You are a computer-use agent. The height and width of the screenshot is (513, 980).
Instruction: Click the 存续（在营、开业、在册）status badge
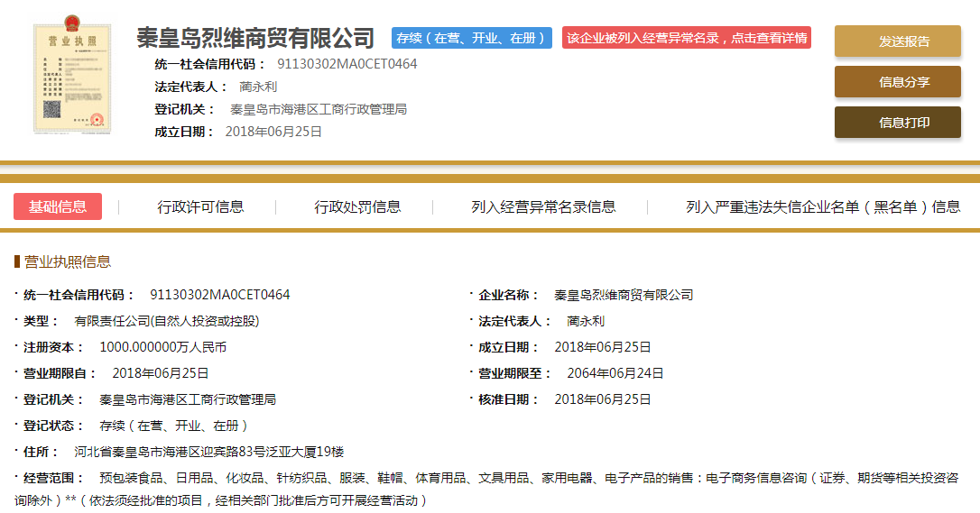click(x=472, y=38)
